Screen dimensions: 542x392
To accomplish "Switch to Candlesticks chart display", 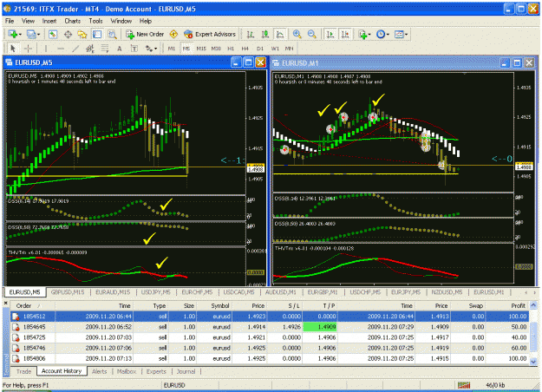I will [x=265, y=34].
